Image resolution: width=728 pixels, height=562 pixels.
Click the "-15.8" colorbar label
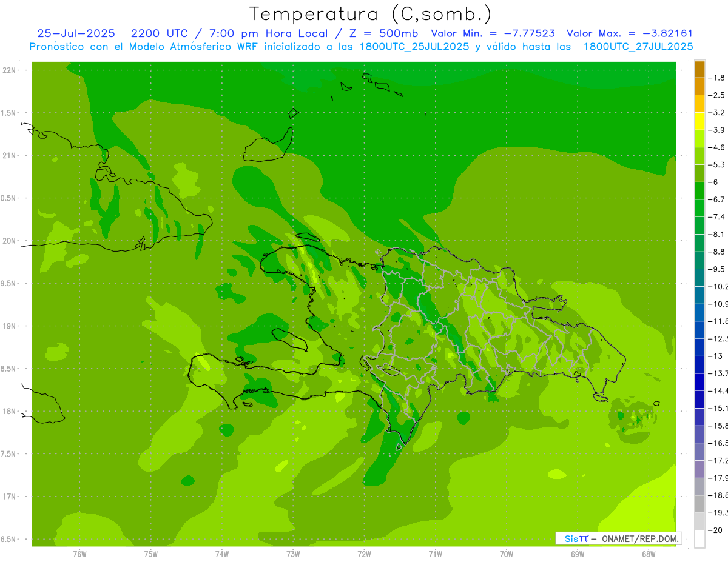[718, 426]
